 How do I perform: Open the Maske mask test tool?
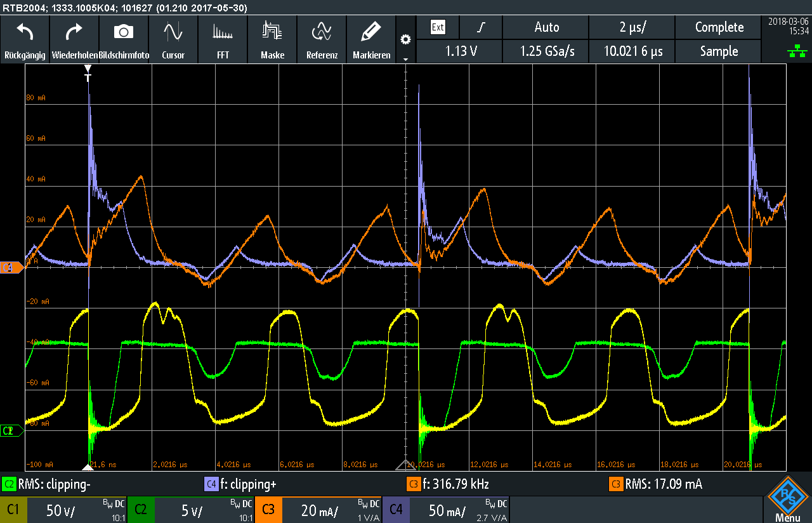272,39
